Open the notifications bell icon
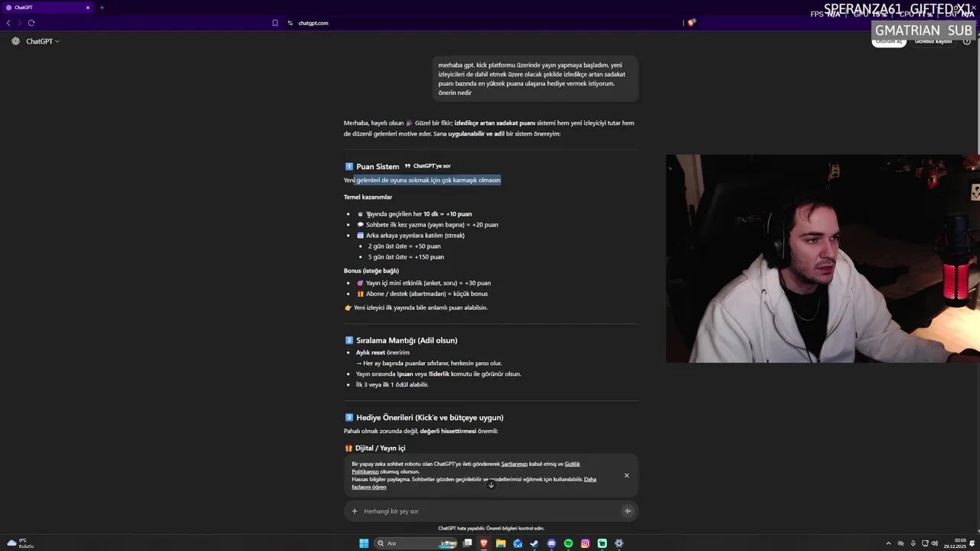The width and height of the screenshot is (980, 551). tap(973, 543)
